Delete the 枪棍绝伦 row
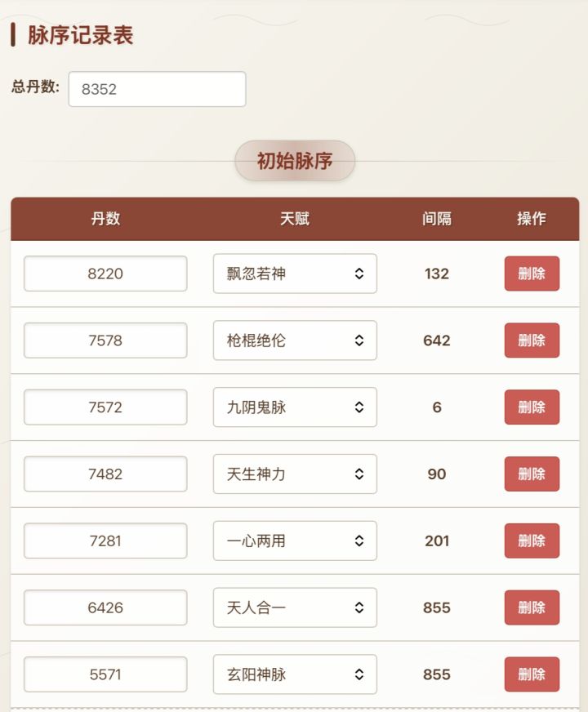This screenshot has height=712, width=588. 532,340
